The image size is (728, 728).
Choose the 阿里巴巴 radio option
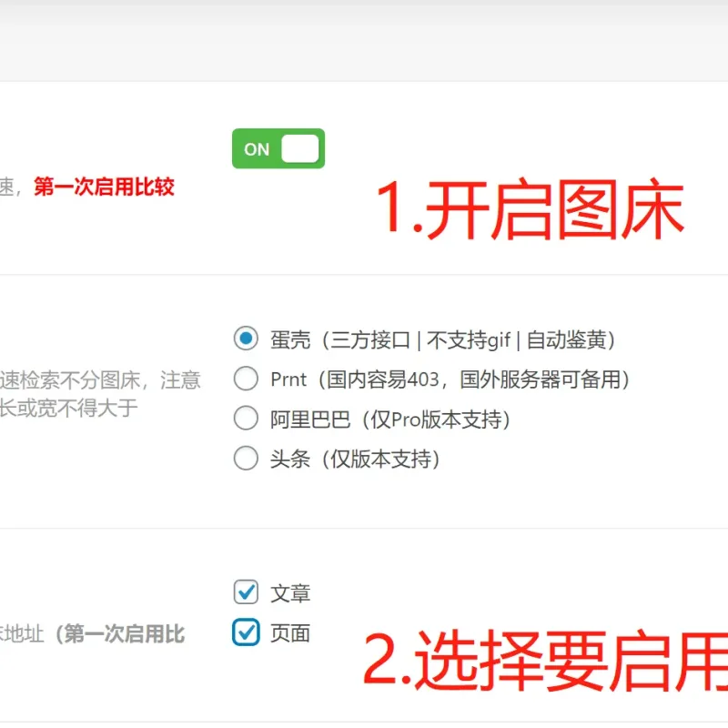click(246, 418)
